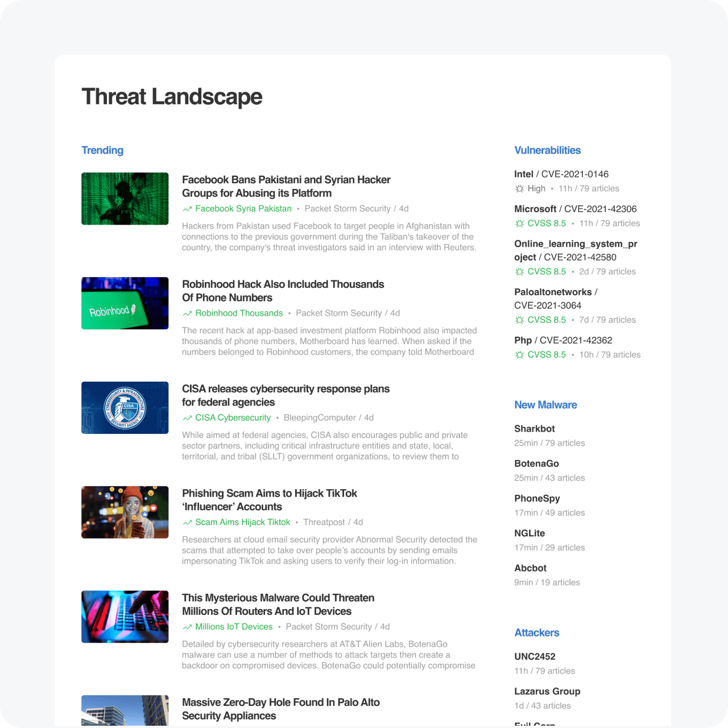
Task: Open the Sharkbot malware entry
Action: point(535,429)
